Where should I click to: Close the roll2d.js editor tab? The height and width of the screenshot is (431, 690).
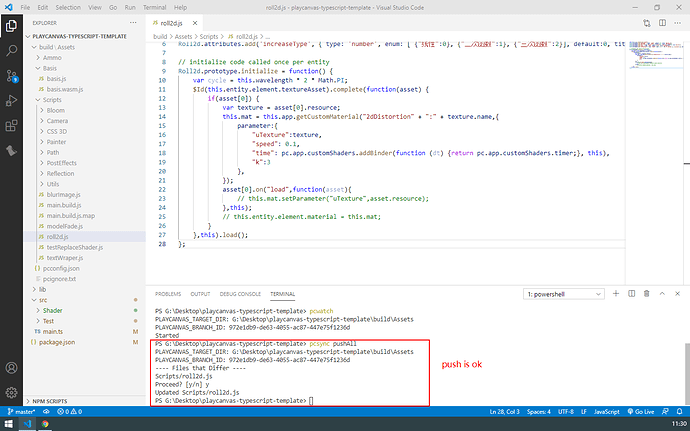click(x=195, y=23)
